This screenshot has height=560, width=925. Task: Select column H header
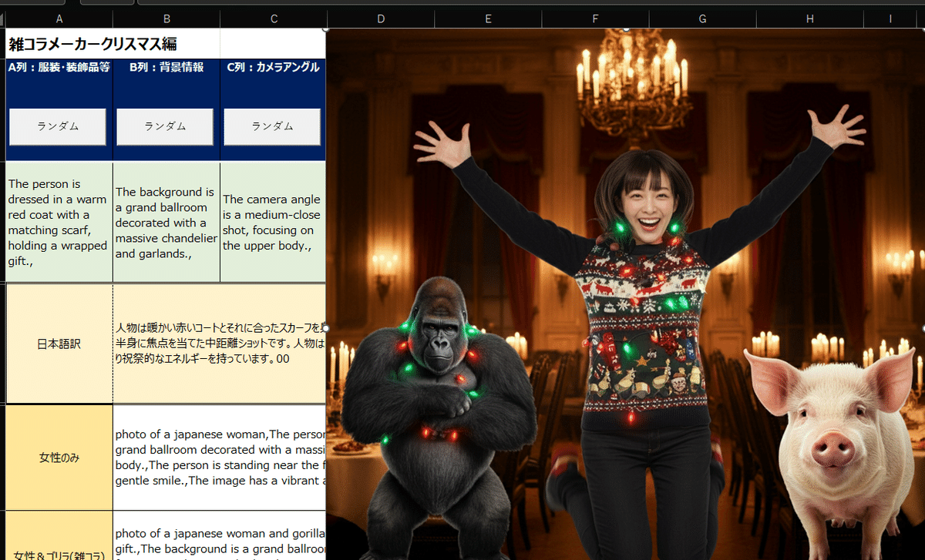click(x=809, y=18)
